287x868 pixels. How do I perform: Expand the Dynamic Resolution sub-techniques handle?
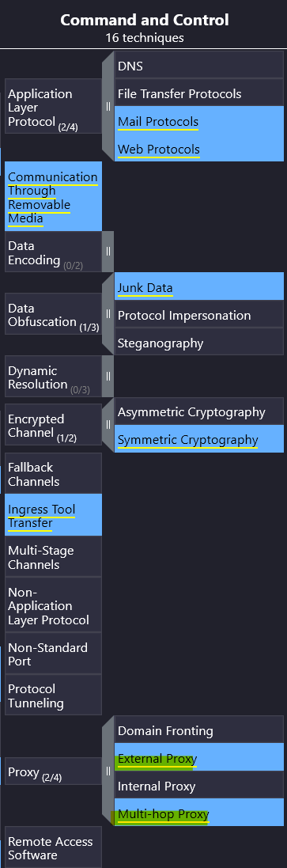pyautogui.click(x=108, y=376)
